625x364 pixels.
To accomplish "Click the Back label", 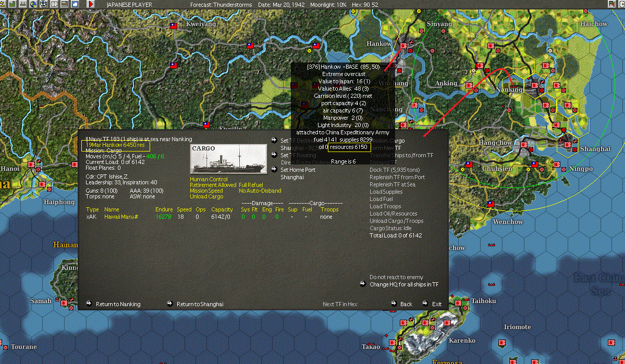I will pos(406,304).
